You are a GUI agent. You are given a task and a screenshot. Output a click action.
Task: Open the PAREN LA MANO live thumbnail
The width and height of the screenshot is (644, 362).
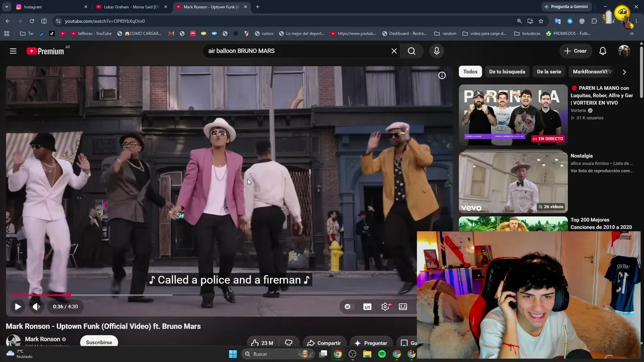513,115
